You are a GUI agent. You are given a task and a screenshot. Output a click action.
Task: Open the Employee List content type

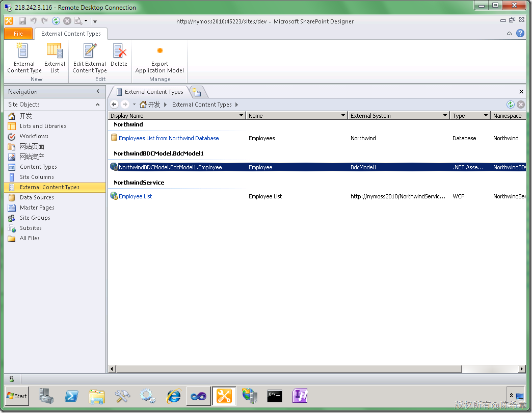[x=136, y=196]
